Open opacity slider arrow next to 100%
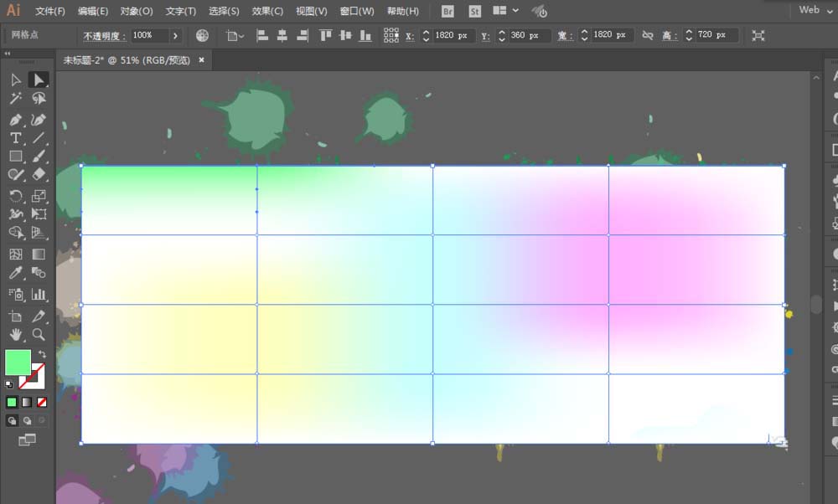The width and height of the screenshot is (838, 504). click(x=175, y=36)
